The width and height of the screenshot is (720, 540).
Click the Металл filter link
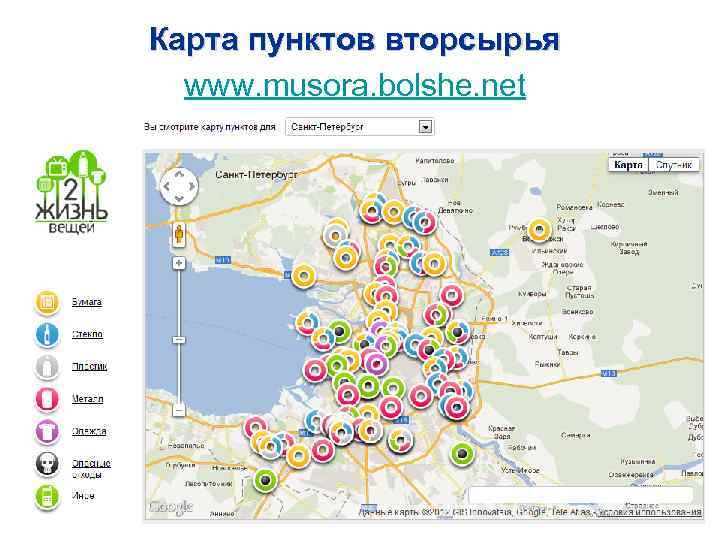[87, 399]
